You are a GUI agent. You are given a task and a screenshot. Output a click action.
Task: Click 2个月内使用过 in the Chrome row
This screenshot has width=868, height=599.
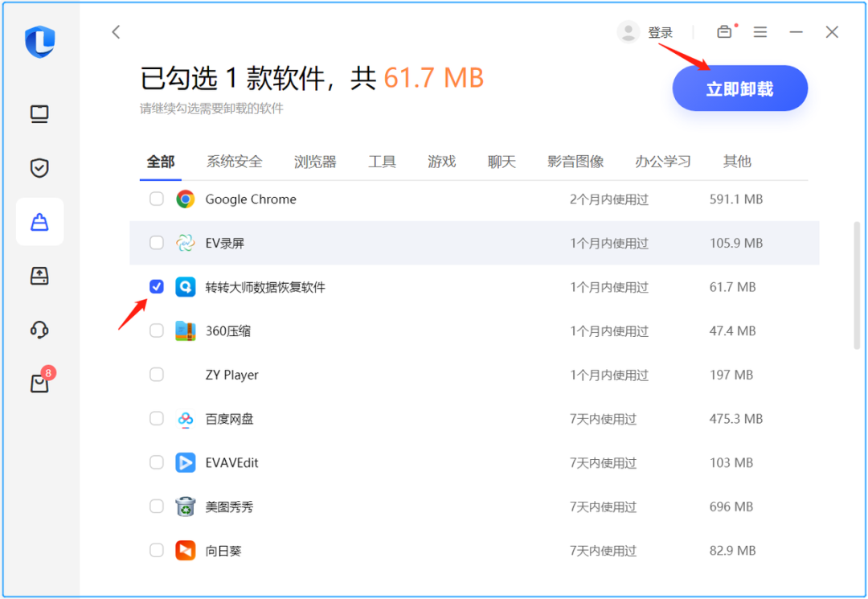(x=609, y=199)
